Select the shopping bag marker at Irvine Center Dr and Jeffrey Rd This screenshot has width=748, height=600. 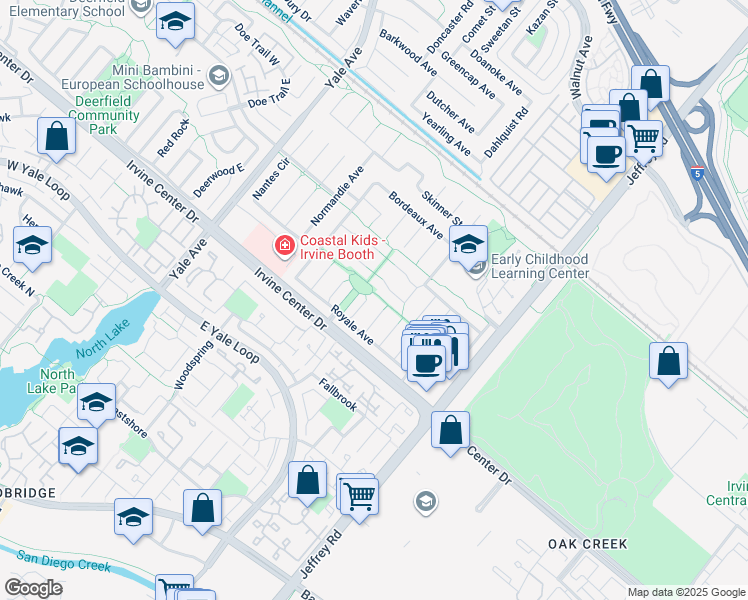point(450,431)
